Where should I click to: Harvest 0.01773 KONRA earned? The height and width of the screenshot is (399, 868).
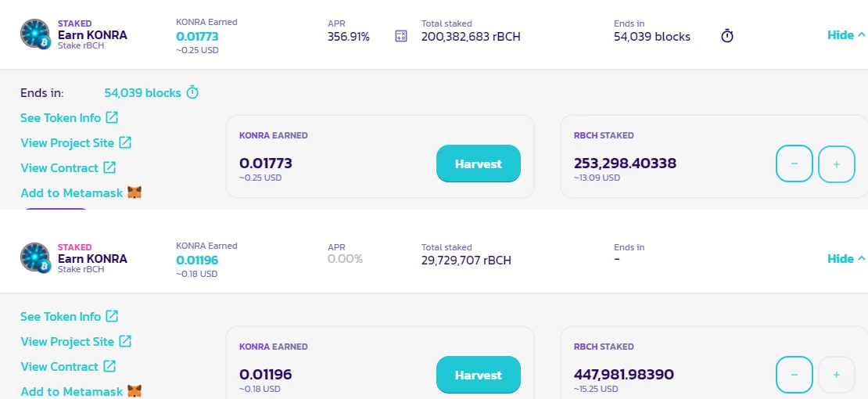(479, 164)
